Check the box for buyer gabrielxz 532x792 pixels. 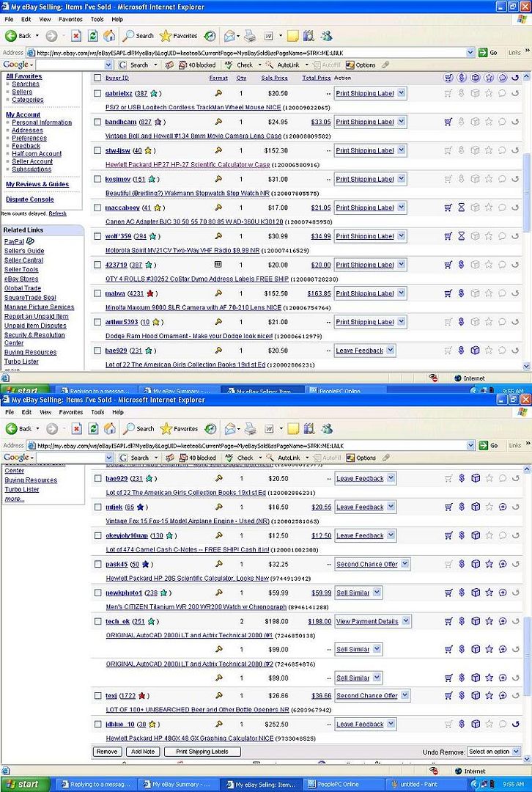(x=97, y=93)
